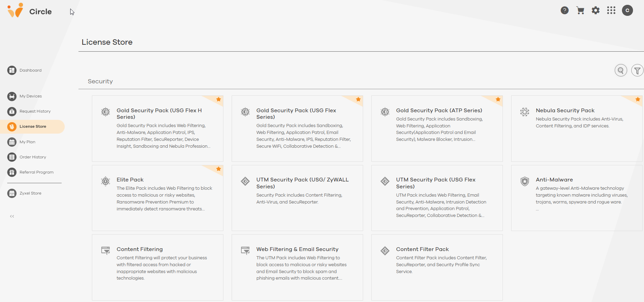
Task: Open settings gear icon
Action: coord(595,10)
